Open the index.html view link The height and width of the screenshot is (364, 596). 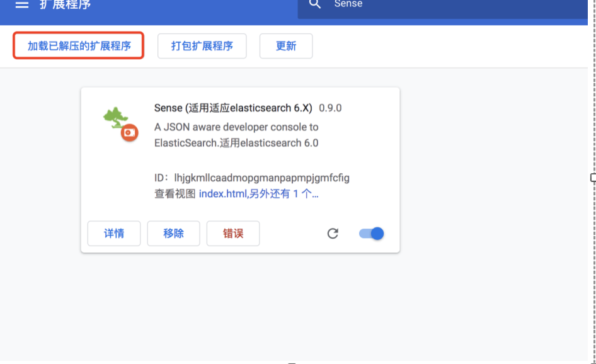(258, 194)
